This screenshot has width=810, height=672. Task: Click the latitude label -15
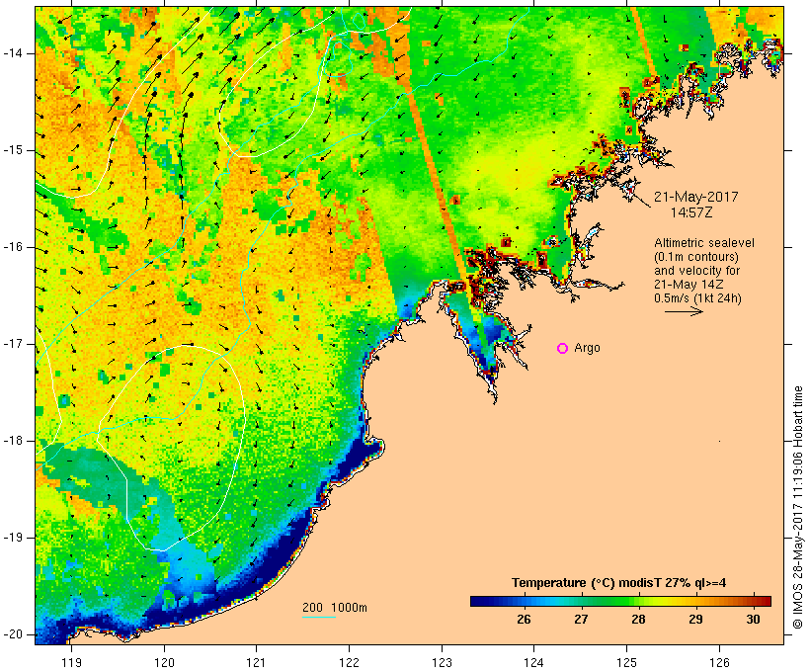point(12,150)
